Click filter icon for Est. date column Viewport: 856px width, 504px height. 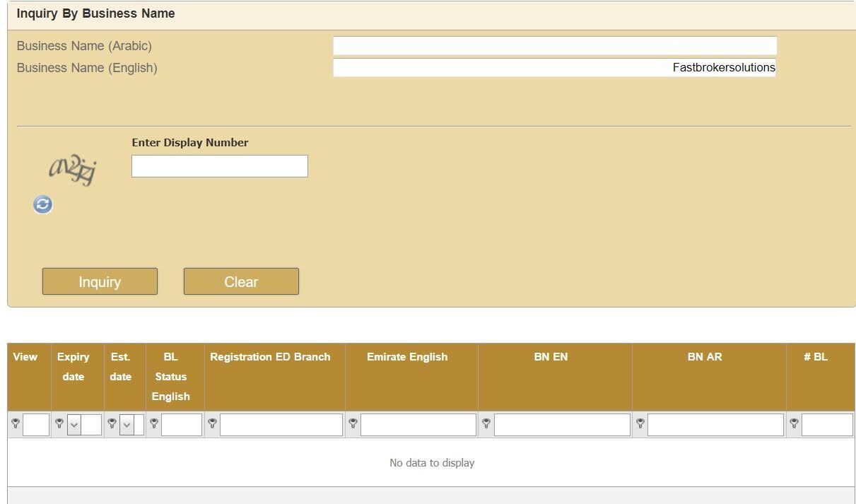point(112,424)
